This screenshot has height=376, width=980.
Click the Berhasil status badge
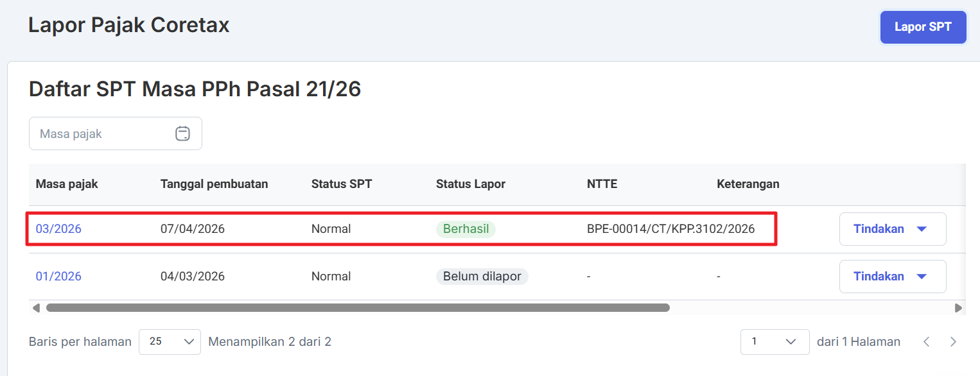(466, 229)
